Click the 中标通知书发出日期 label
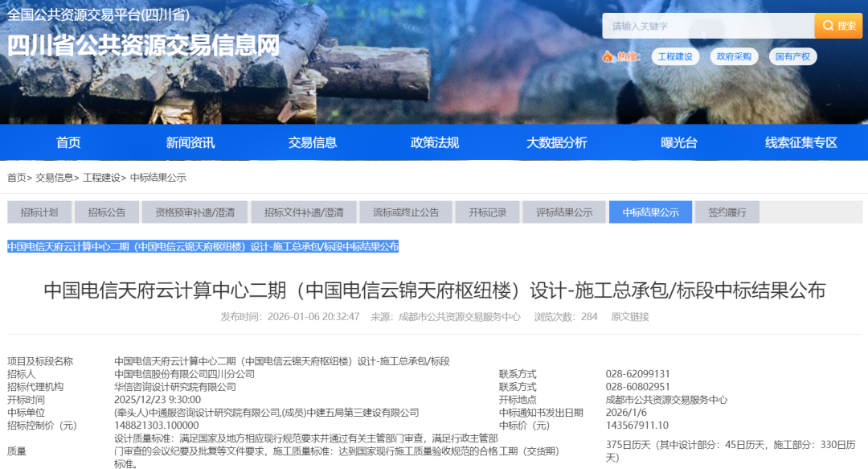Viewport: 868px width, 469px height. [x=541, y=413]
